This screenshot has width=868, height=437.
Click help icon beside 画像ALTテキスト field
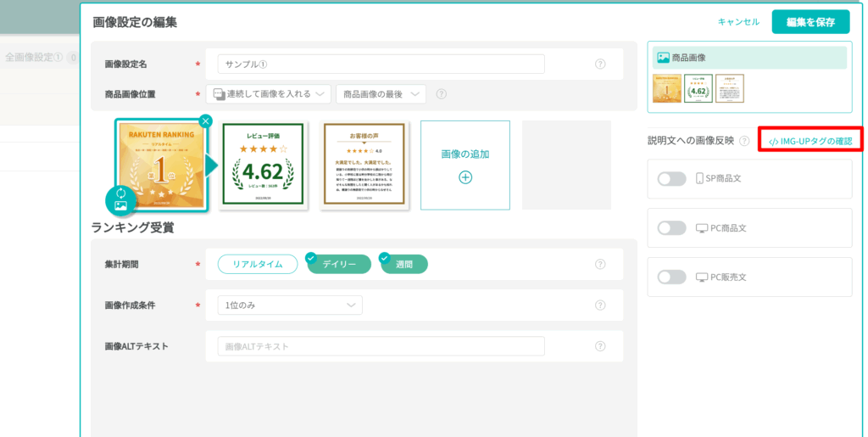600,346
